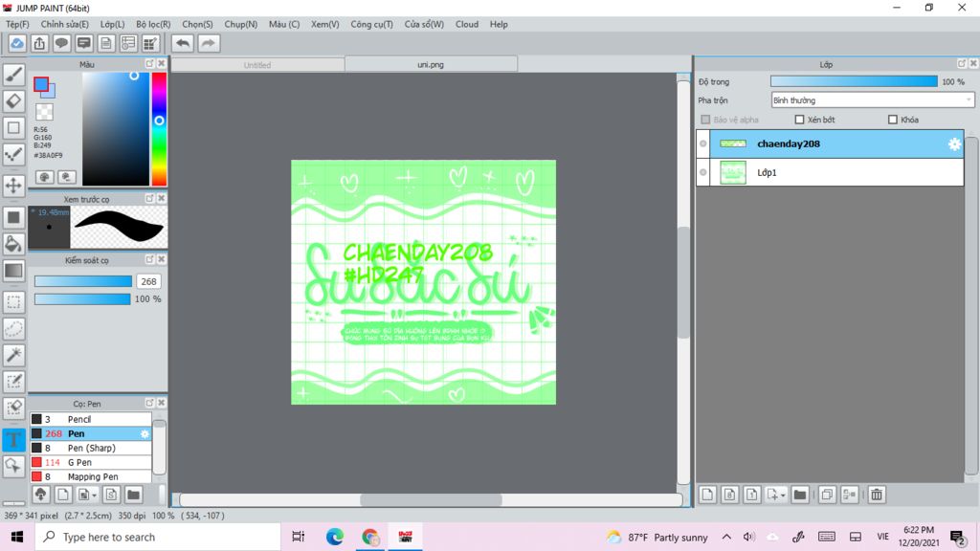Screen dimensions: 980x551
Task: Click the rainbow hue slider
Action: [160, 129]
